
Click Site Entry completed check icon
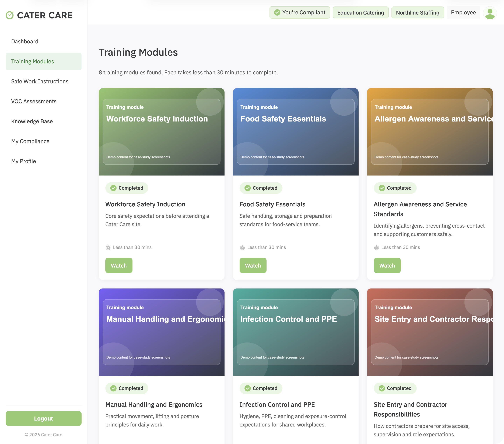[x=381, y=388]
